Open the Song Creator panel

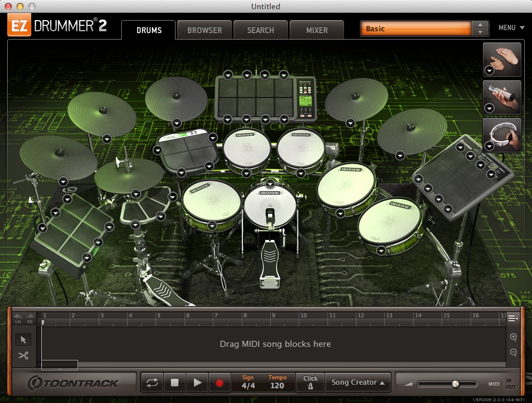click(358, 382)
